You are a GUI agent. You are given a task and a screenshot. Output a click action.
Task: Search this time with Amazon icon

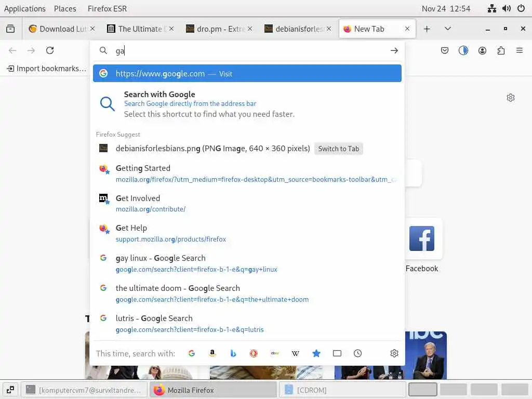[212, 353]
